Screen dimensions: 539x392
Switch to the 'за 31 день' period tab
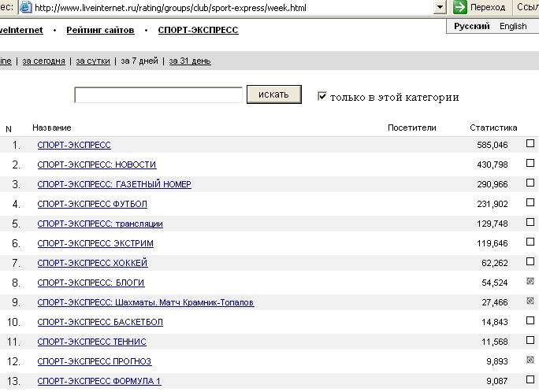pyautogui.click(x=189, y=61)
